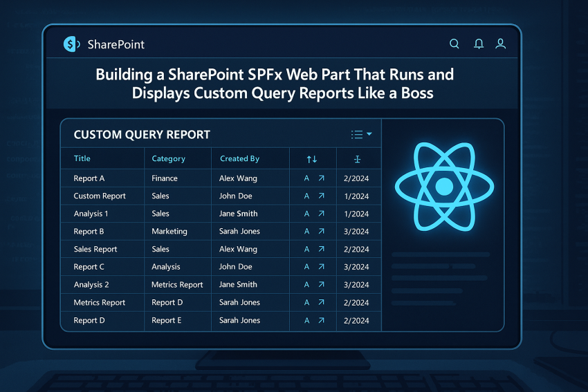The height and width of the screenshot is (392, 588).
Task: Open the arrow link in Analysis 2 row
Action: pyautogui.click(x=322, y=284)
